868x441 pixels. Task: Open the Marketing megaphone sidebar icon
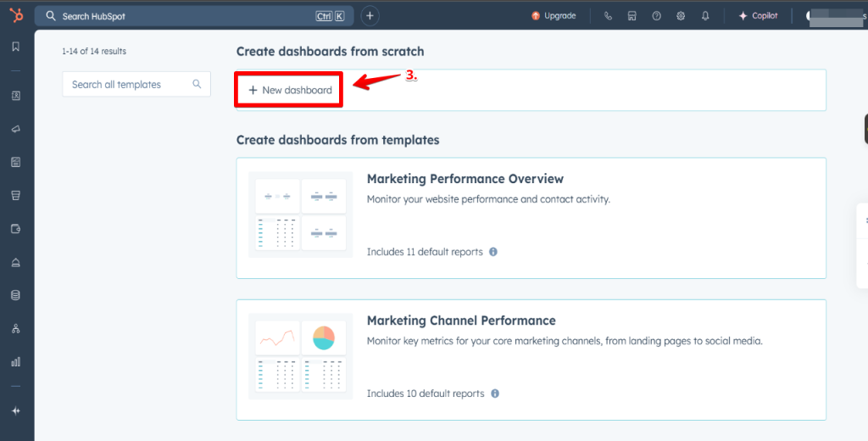click(15, 129)
